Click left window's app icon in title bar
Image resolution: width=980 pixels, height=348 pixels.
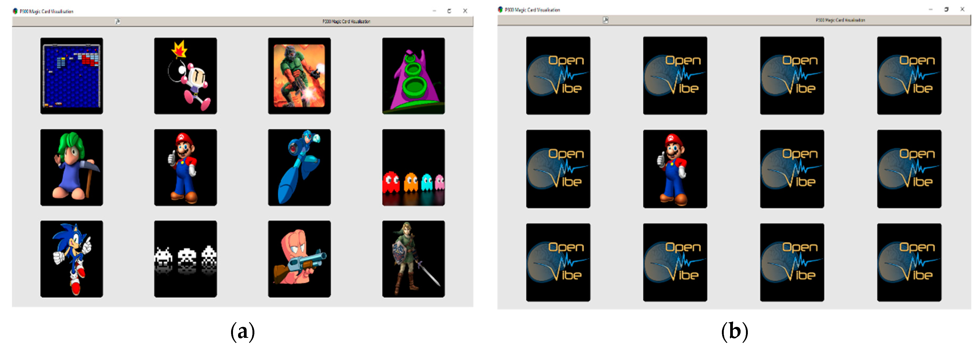pos(15,11)
